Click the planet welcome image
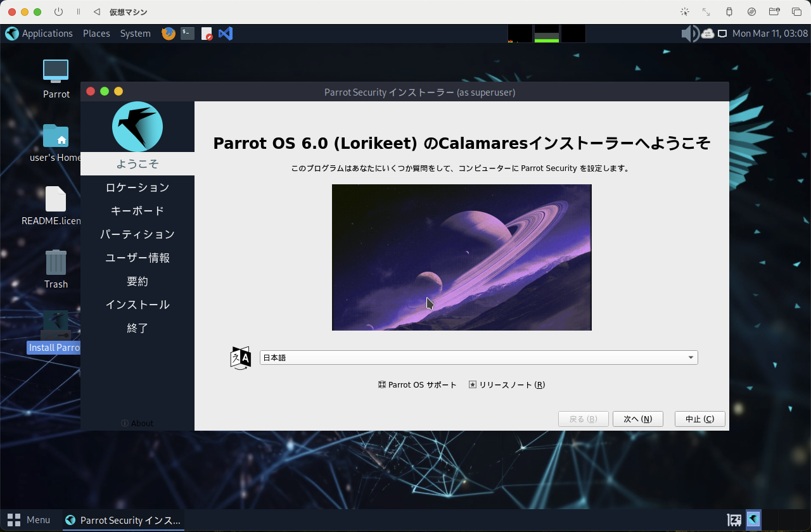This screenshot has width=811, height=532. 462,257
